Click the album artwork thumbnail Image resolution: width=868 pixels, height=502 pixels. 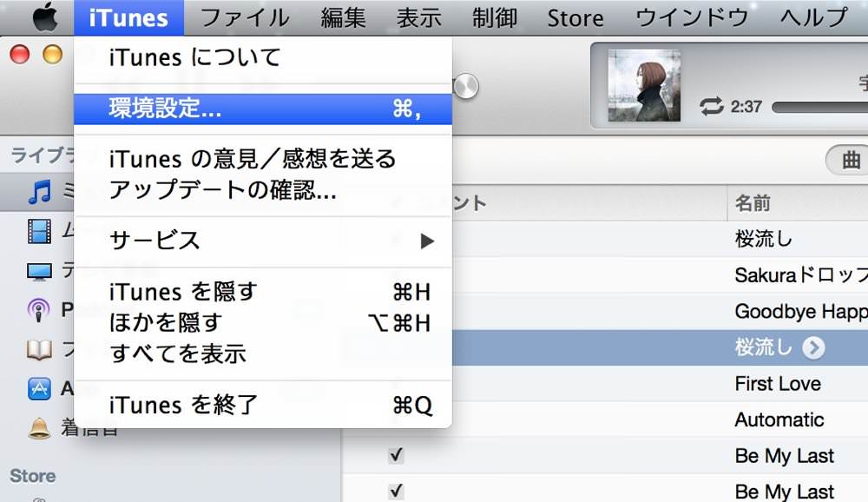(644, 85)
